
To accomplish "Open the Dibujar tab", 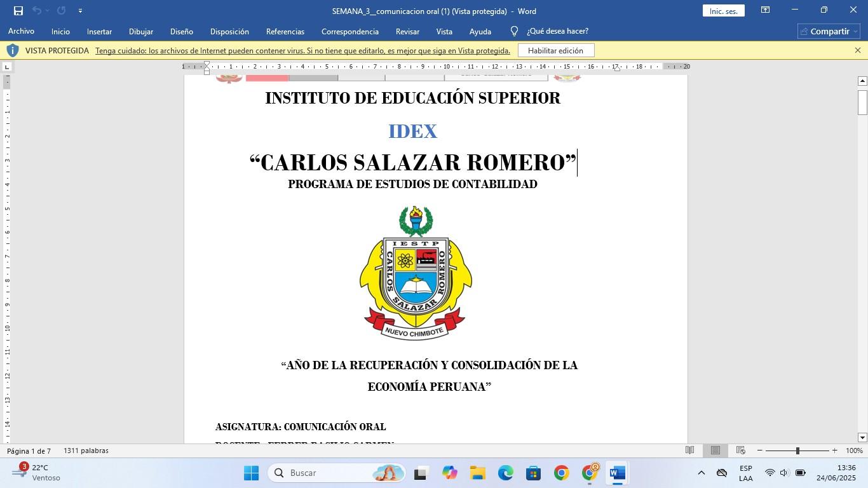I will 140,31.
